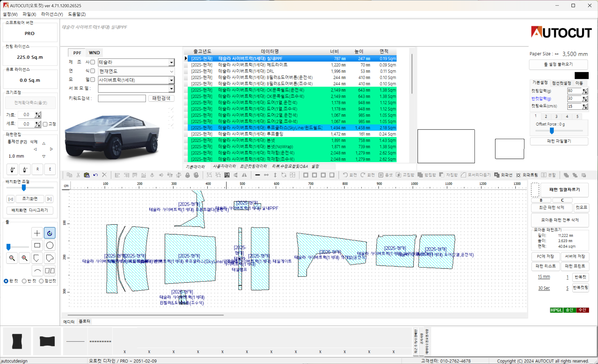Expand the 현재연도 year dropdown
The width and height of the screenshot is (598, 364).
coord(171,71)
